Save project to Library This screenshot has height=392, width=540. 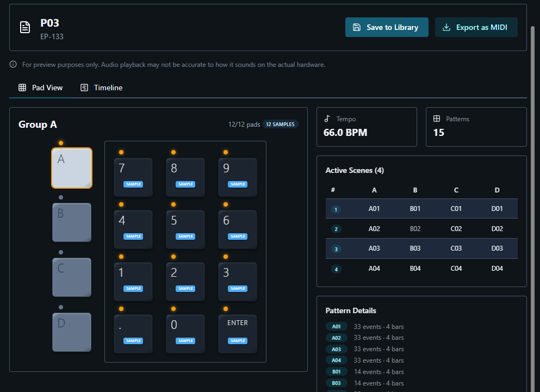[x=387, y=27]
